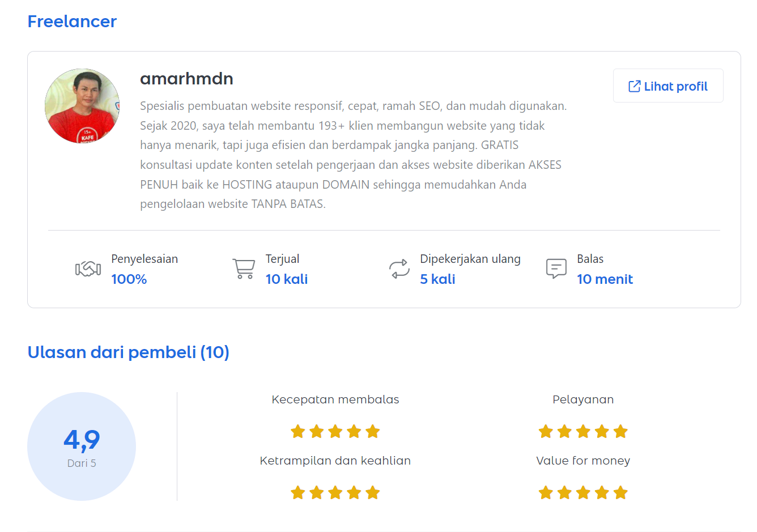
Task: Click the freelancer description paragraph
Action: pos(353,155)
